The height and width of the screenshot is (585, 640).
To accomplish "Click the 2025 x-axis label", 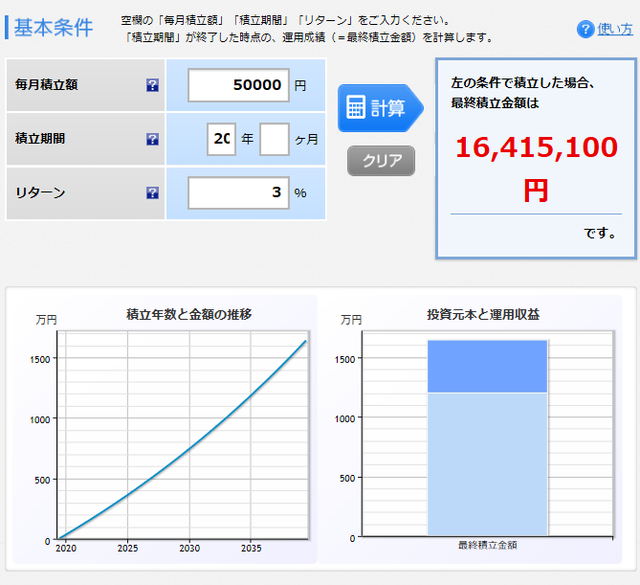I will [128, 548].
